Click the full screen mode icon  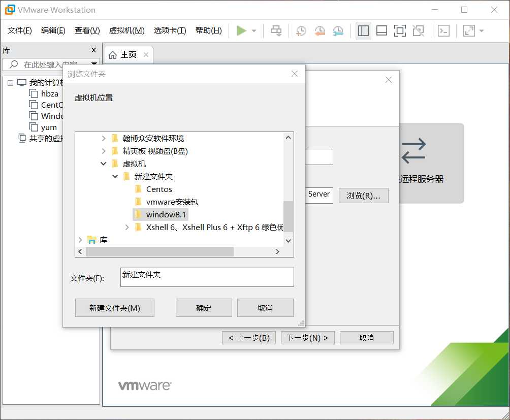pyautogui.click(x=400, y=31)
